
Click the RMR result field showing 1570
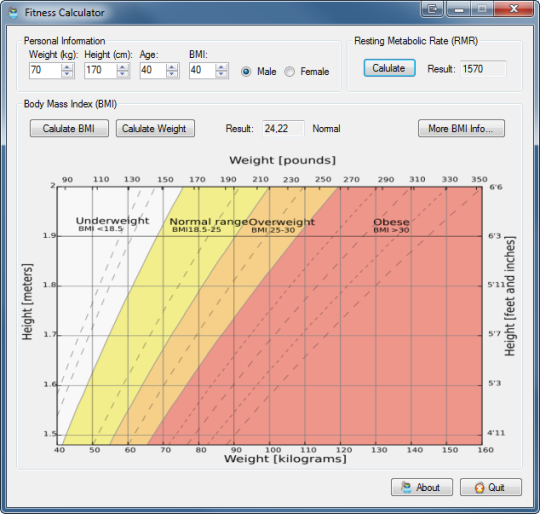(484, 69)
